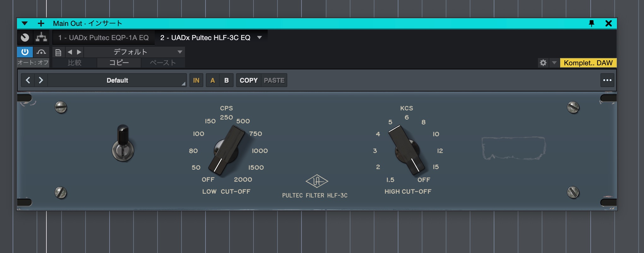Set low cut-off to 500 CPS
This screenshot has width=644, height=253.
pyautogui.click(x=243, y=121)
